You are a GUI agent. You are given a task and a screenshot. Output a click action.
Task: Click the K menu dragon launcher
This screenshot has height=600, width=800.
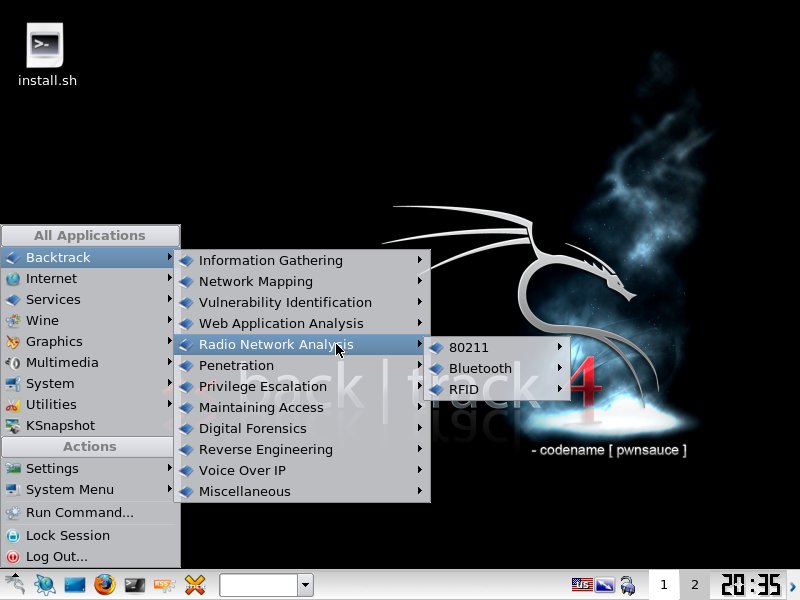(x=15, y=584)
